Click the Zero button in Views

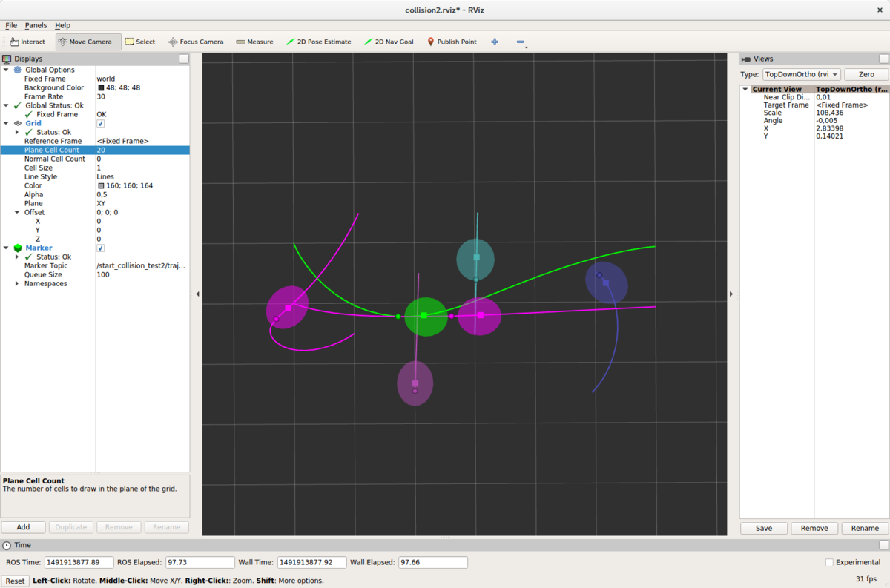[866, 74]
